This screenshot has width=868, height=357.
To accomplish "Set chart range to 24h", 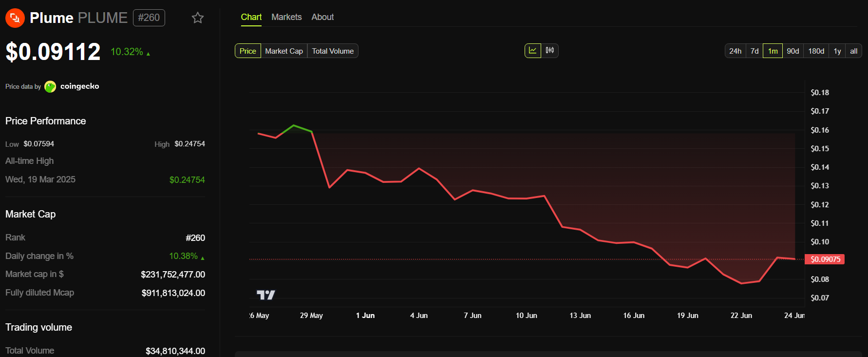I will pyautogui.click(x=736, y=51).
